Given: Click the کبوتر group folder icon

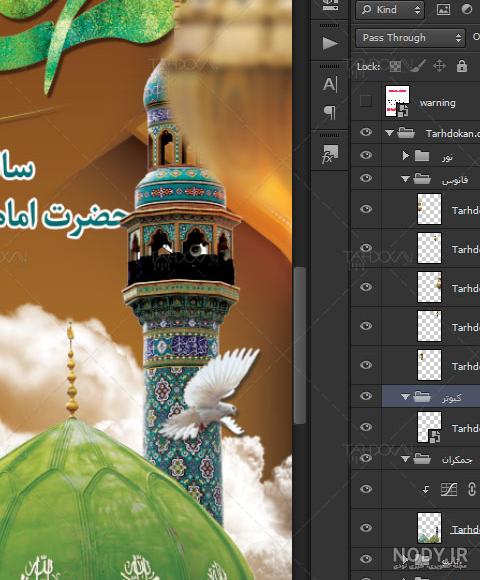Looking at the screenshot, I should 422,397.
